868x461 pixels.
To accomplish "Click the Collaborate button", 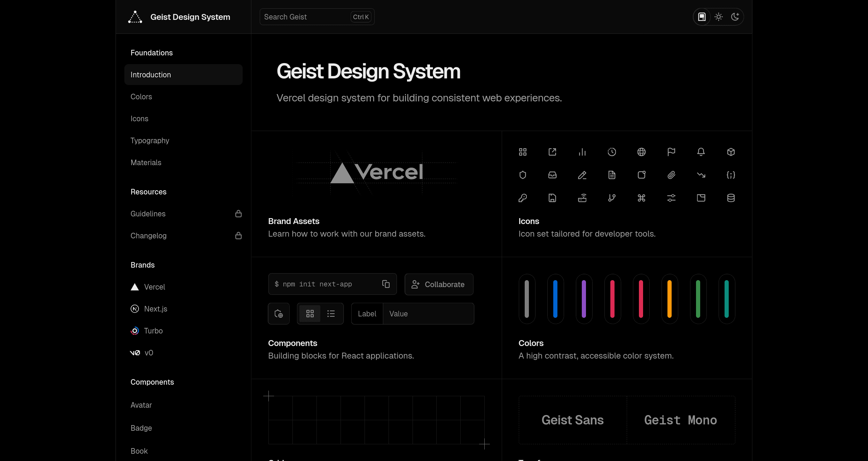I will 439,284.
